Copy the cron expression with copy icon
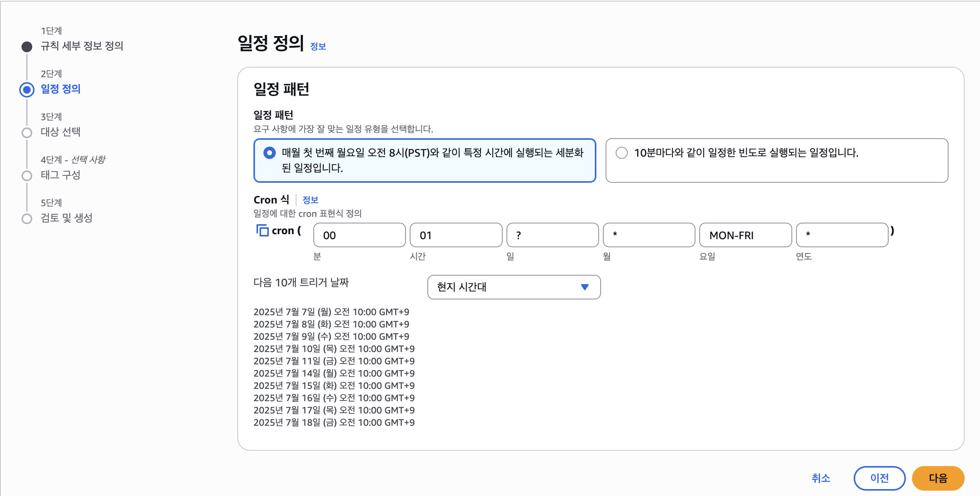Screen dimensions: 980x496 tap(262, 230)
